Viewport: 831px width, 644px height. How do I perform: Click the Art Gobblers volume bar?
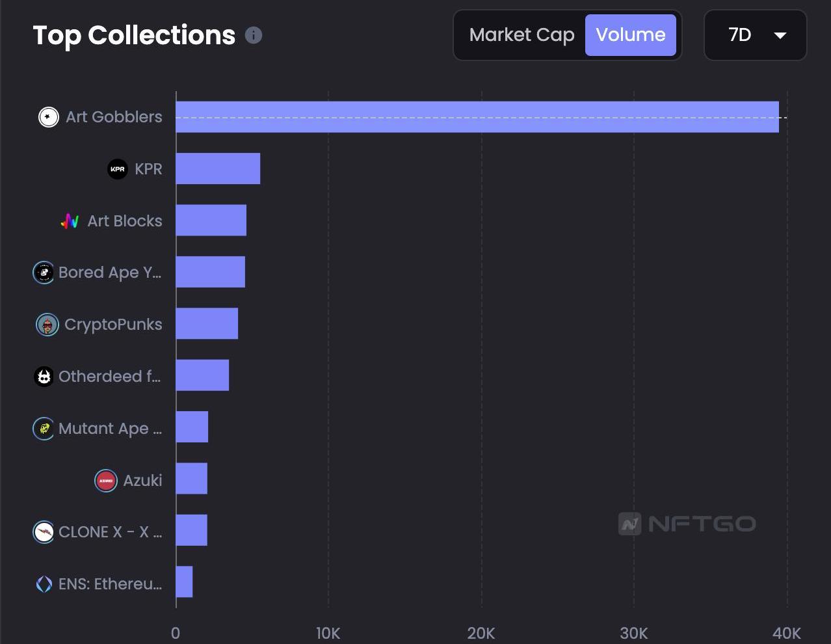point(477,117)
